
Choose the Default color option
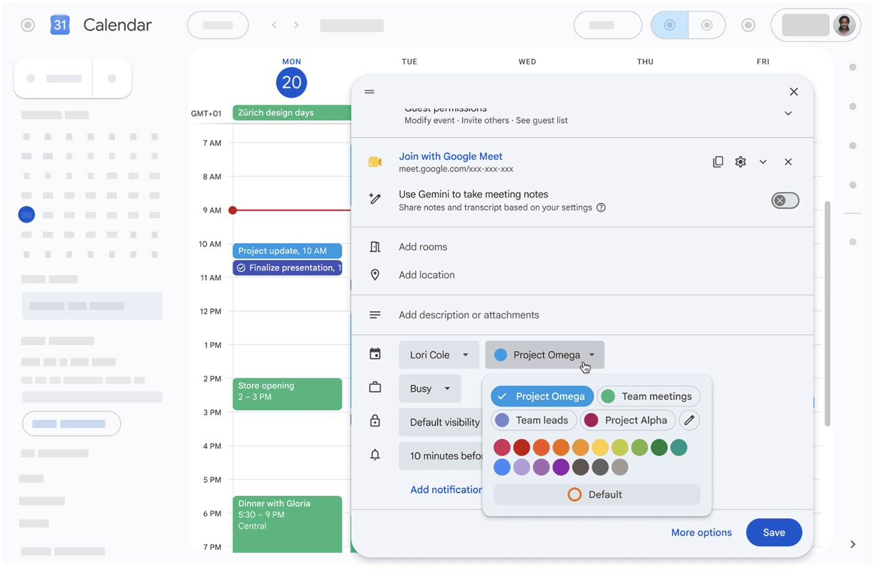[597, 494]
